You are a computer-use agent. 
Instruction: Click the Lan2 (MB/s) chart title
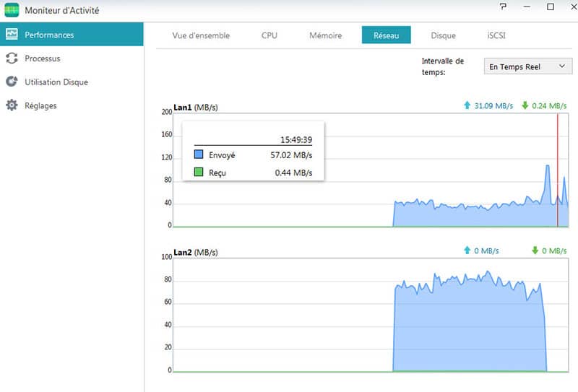pos(195,253)
